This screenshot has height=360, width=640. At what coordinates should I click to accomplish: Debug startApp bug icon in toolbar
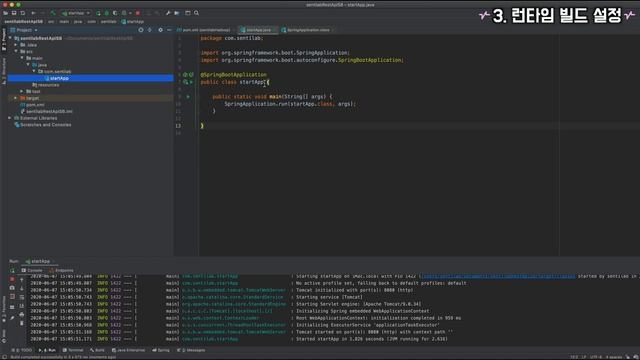pos(107,13)
